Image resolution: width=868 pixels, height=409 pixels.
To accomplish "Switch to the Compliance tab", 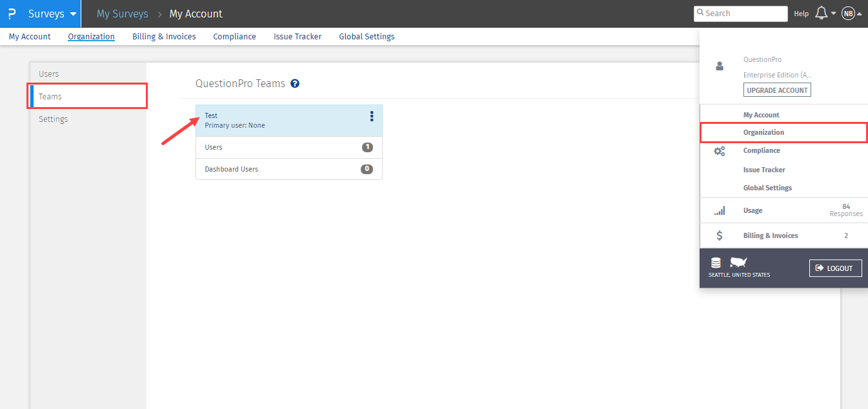I will [234, 37].
